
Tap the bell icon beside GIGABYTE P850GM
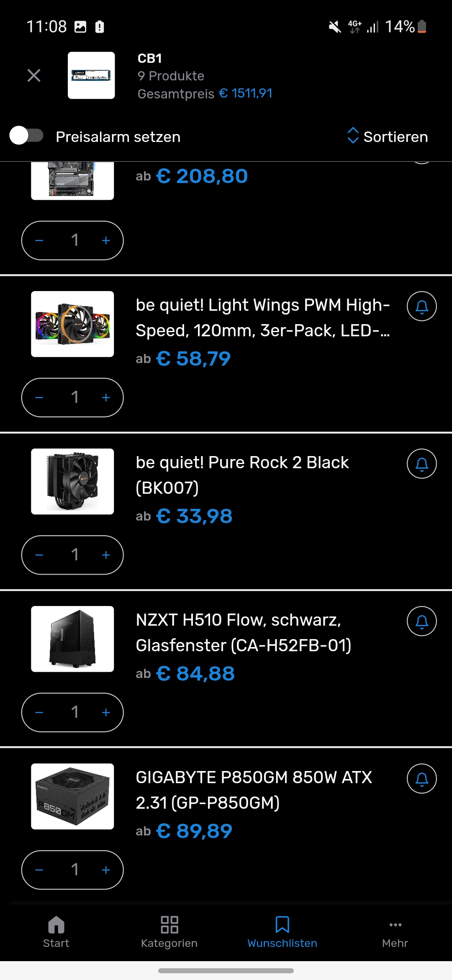pyautogui.click(x=421, y=779)
